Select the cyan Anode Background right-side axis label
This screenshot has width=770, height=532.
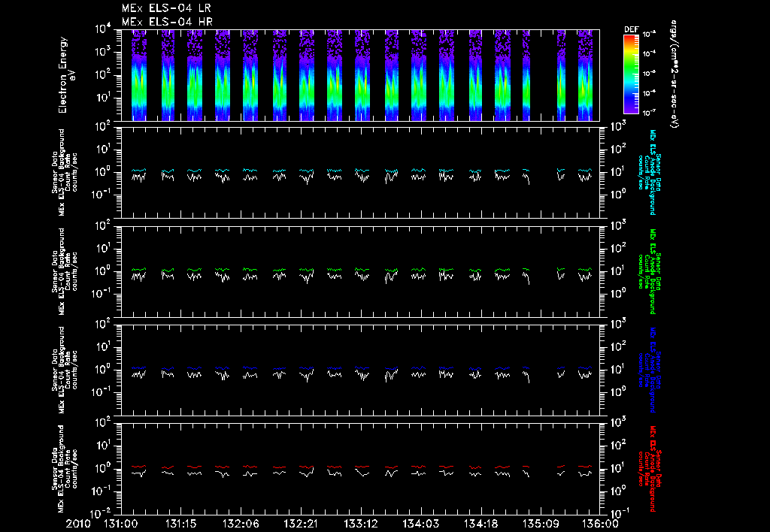pos(649,172)
